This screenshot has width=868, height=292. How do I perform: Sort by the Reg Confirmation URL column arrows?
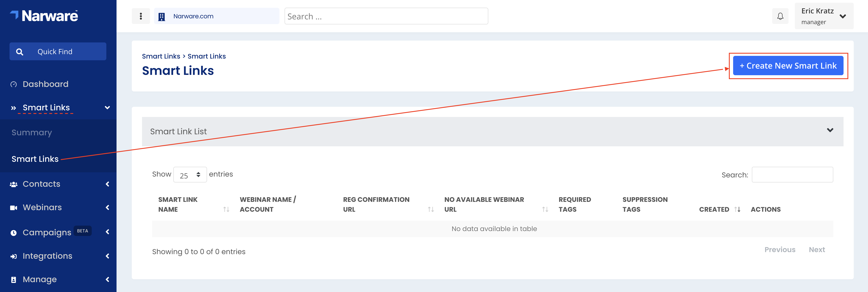click(x=431, y=209)
